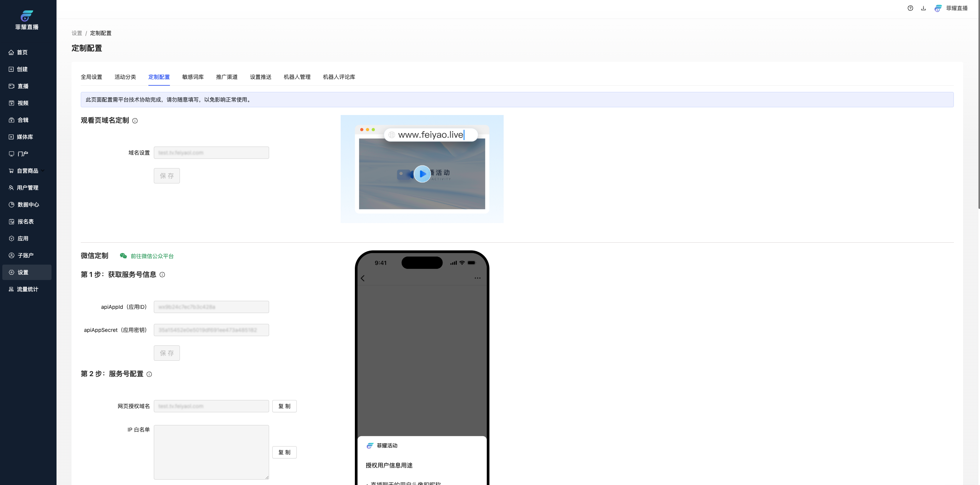This screenshot has height=485, width=980.
Task: Click info icon beside 观看页域名定制
Action: (x=135, y=121)
